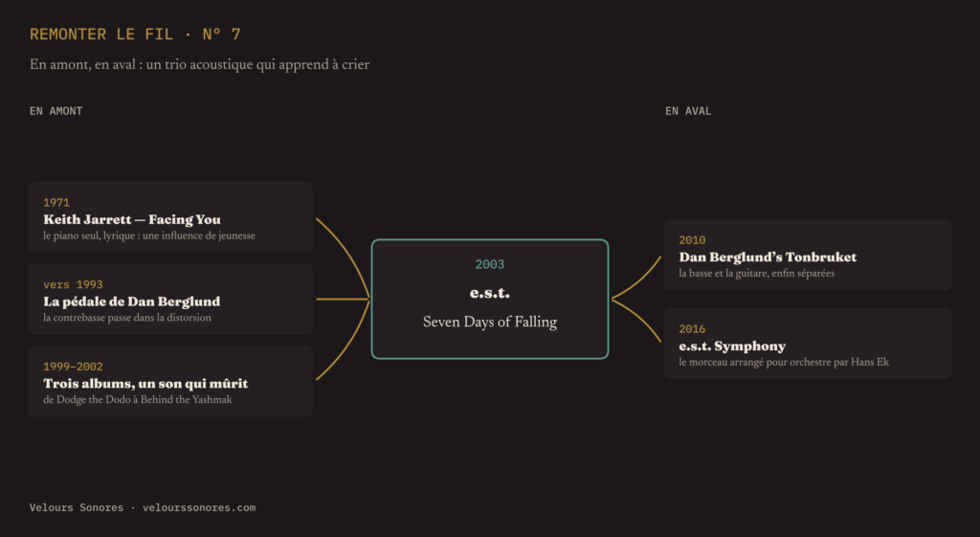Click the Dodge the Dodo description line
The width and height of the screenshot is (980, 537).
138,399
